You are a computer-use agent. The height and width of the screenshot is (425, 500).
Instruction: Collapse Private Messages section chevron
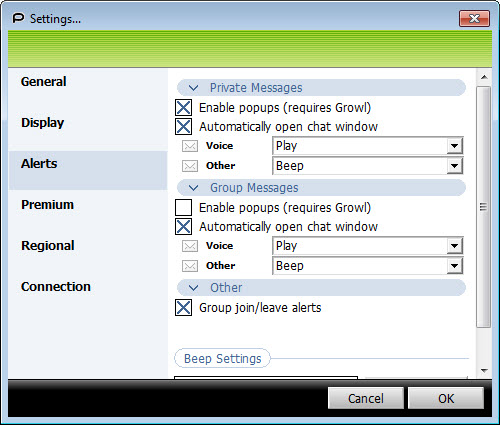[193, 88]
